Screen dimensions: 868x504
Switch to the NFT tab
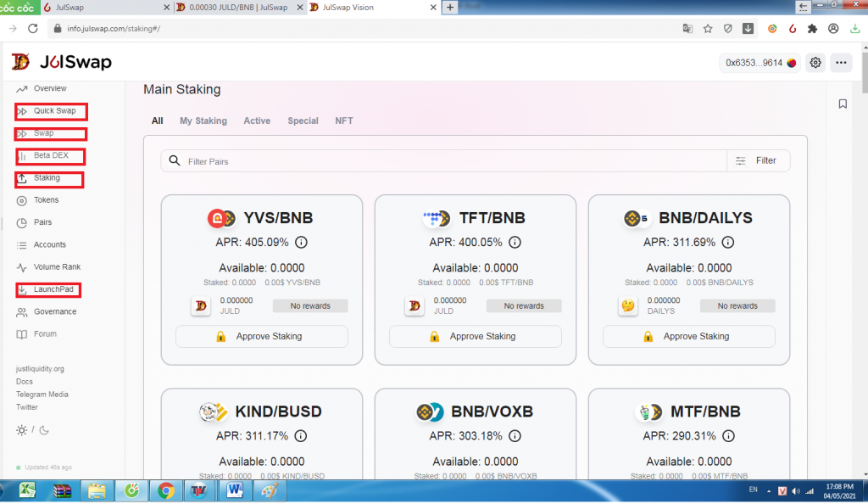click(x=344, y=120)
